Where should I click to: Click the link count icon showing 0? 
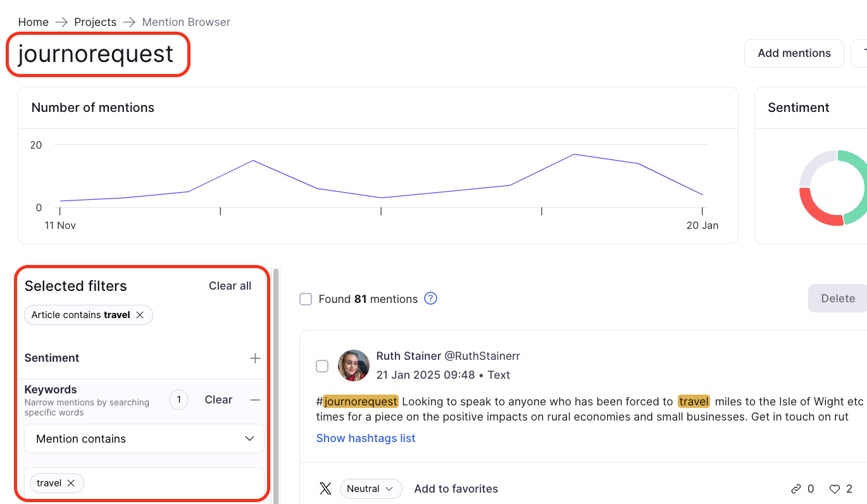(796, 489)
